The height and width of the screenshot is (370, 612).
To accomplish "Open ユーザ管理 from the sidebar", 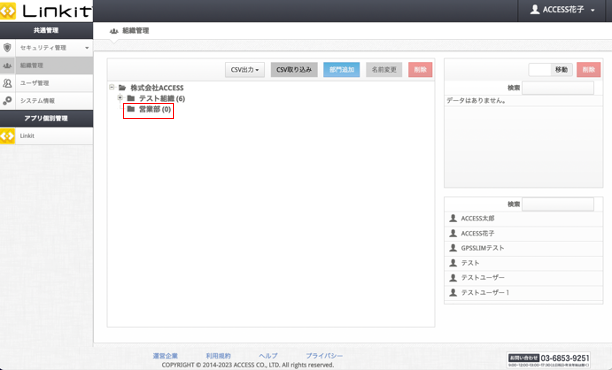I will (46, 83).
